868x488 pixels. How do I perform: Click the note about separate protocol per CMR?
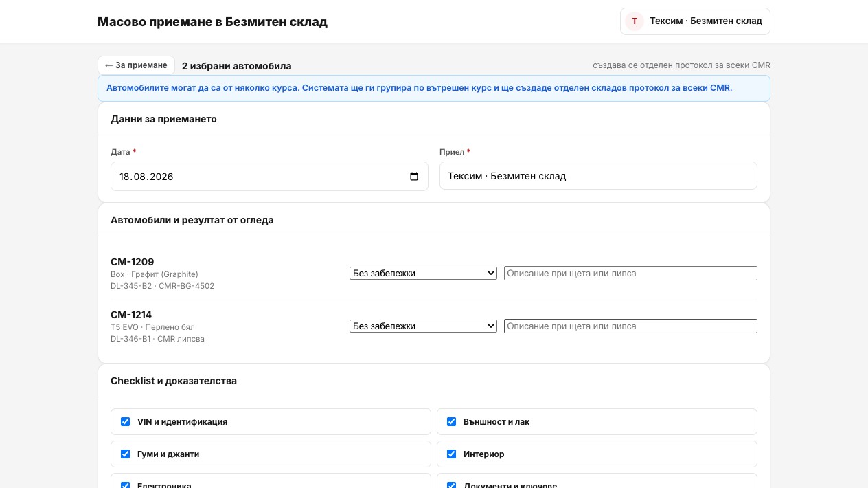pos(682,65)
